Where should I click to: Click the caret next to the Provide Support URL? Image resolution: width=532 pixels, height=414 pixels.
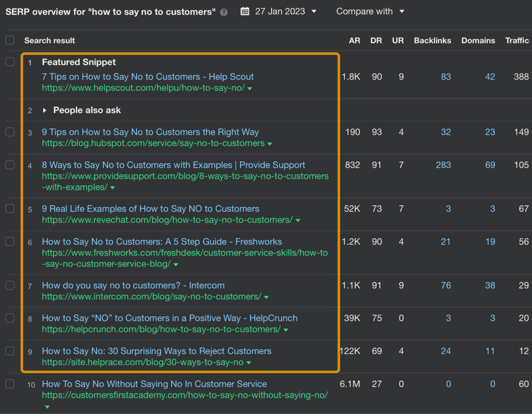112,188
